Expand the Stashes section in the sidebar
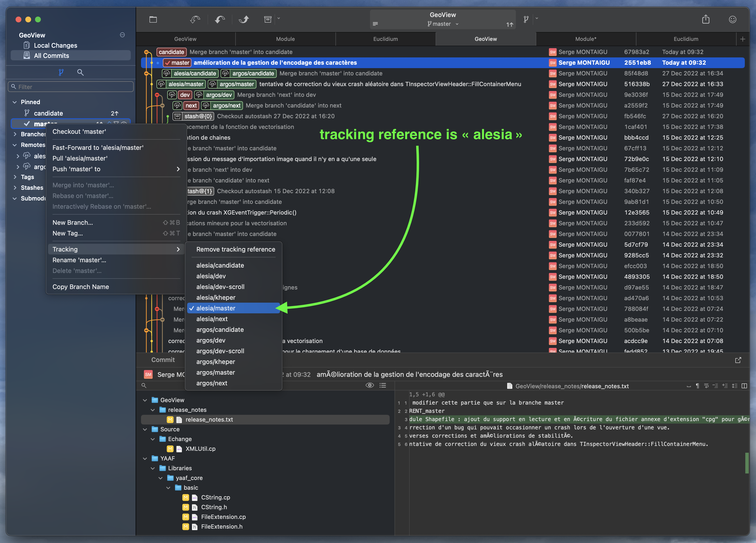 point(32,188)
